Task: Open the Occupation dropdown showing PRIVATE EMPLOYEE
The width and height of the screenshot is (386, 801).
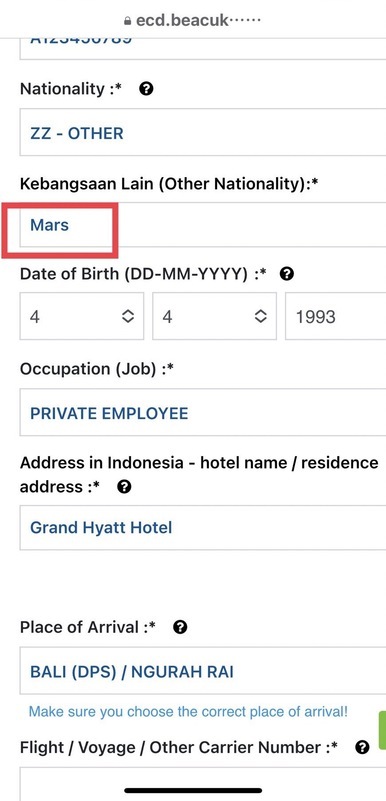Action: click(x=203, y=412)
